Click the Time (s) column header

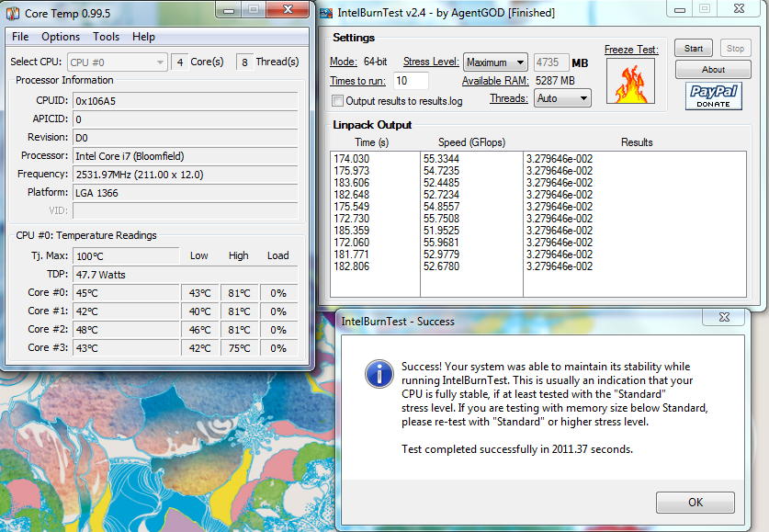coord(372,142)
